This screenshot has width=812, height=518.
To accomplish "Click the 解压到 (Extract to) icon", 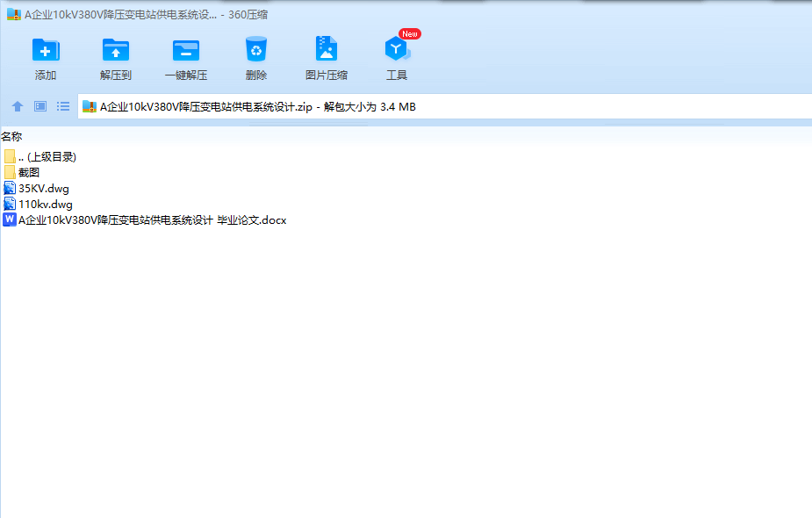I will pos(116,50).
